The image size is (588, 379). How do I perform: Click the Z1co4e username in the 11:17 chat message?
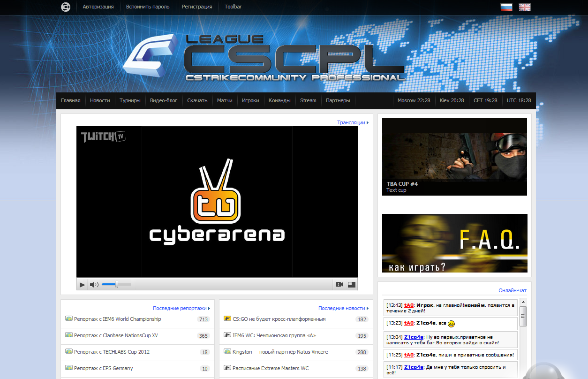pos(414,367)
